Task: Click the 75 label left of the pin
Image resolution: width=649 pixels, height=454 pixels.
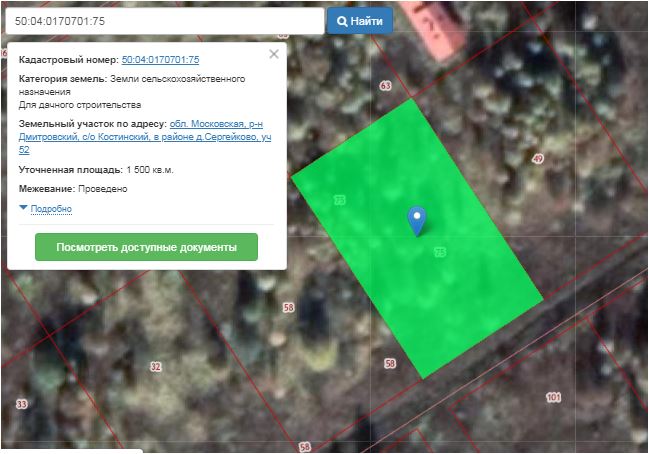Action: click(x=340, y=200)
